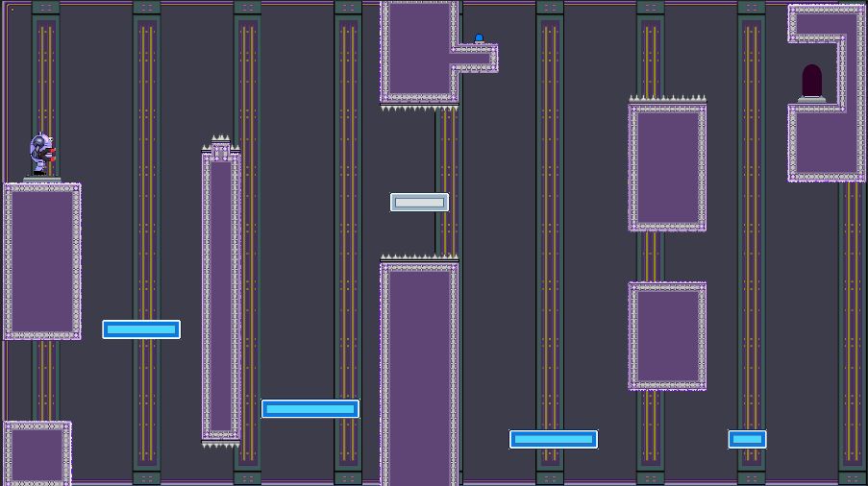This screenshot has width=868, height=486.
Task: Click the purple block under the robot
Action: (x=42, y=261)
